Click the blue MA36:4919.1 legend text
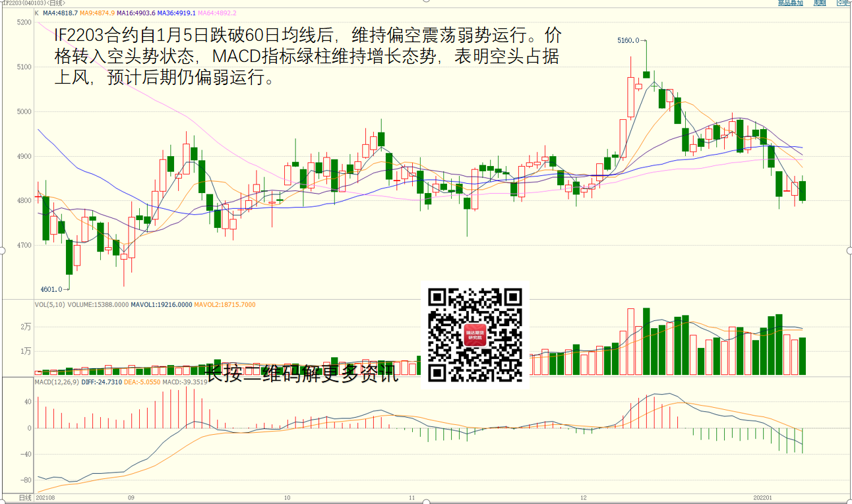The image size is (852, 504). click(177, 13)
